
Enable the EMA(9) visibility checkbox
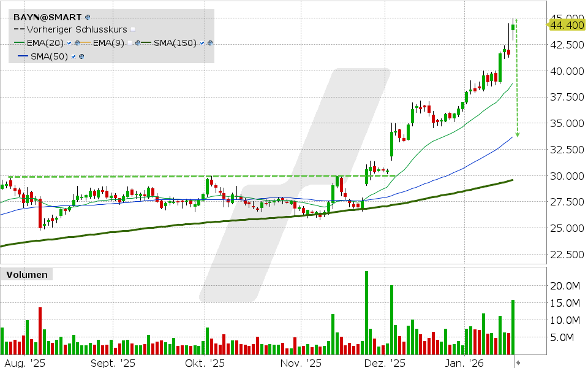pos(130,42)
